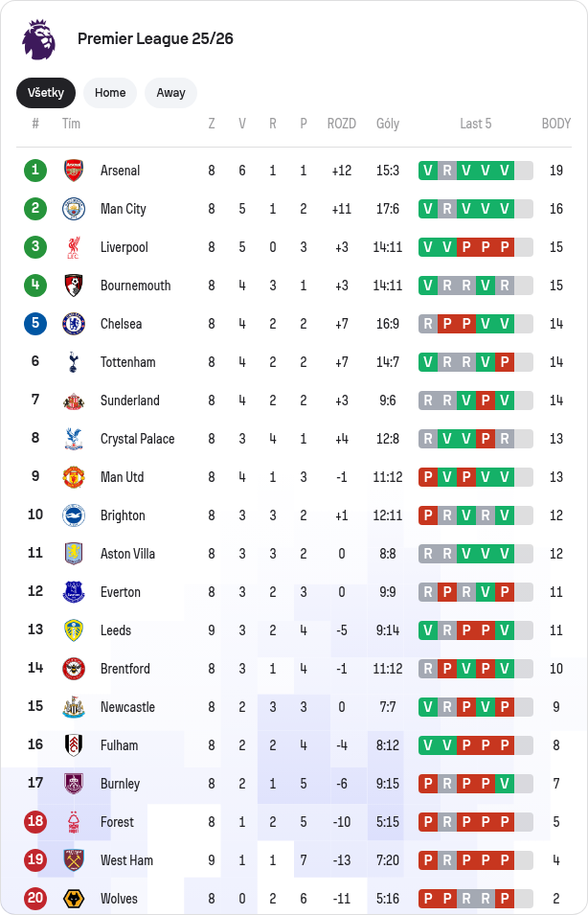
Task: Click the Man City club crest
Action: coord(74,209)
